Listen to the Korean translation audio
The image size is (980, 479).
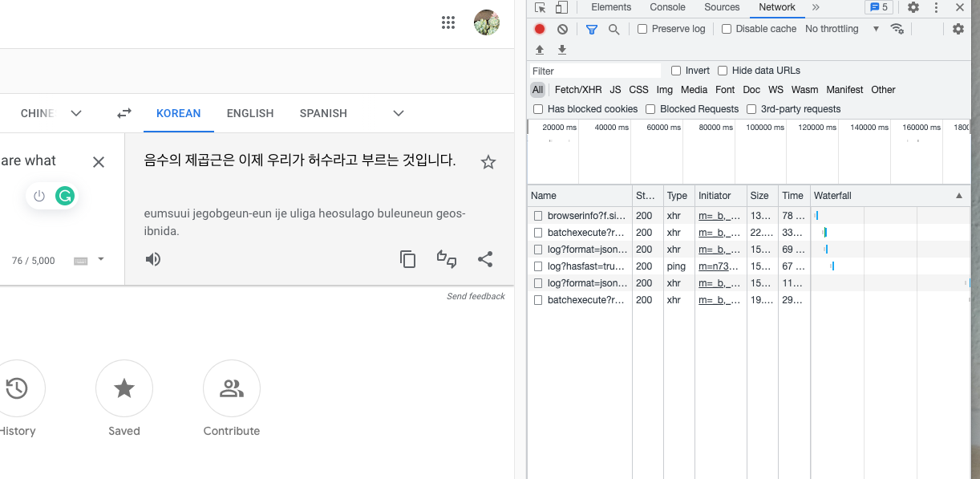tap(153, 259)
